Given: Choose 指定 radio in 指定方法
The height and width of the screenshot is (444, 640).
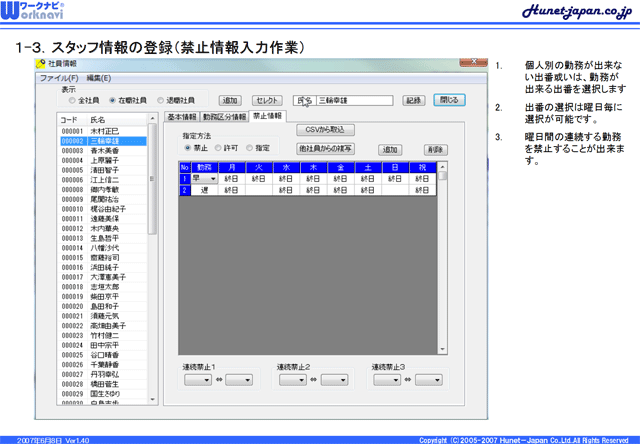Looking at the screenshot, I should 250,148.
